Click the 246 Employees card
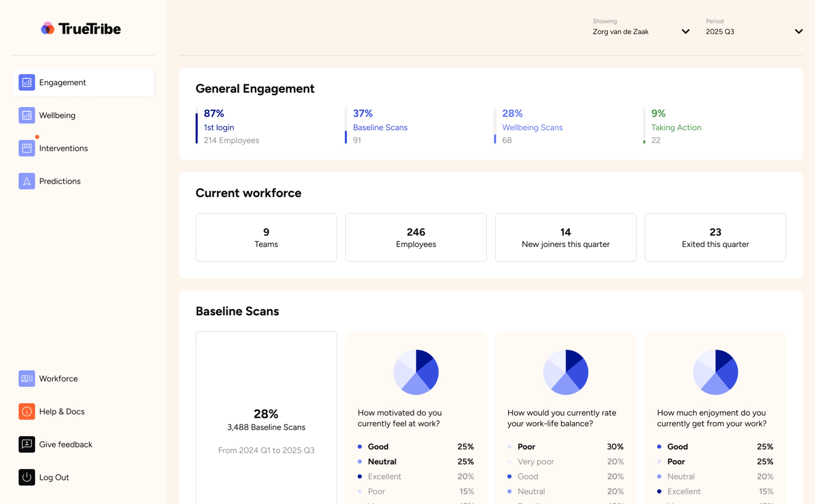815x504 pixels. tap(416, 237)
